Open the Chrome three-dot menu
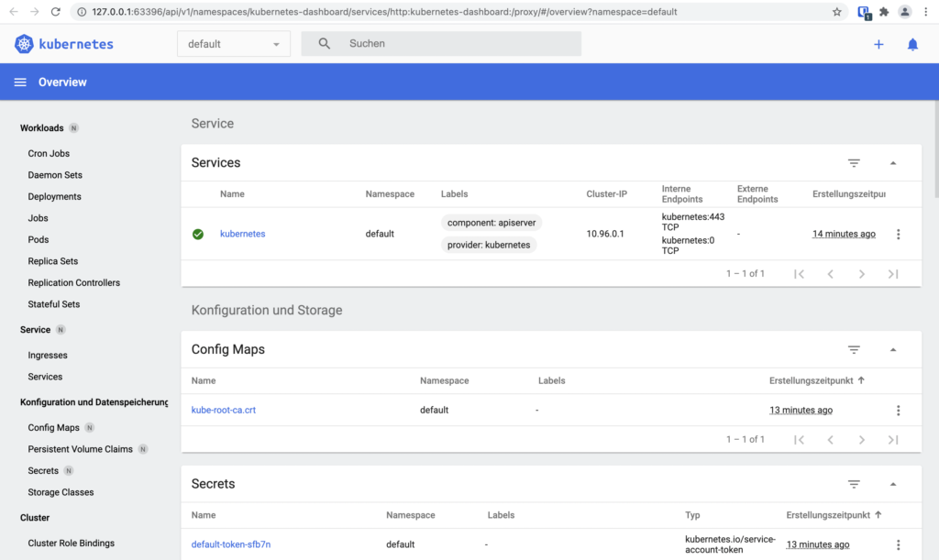 click(x=926, y=12)
